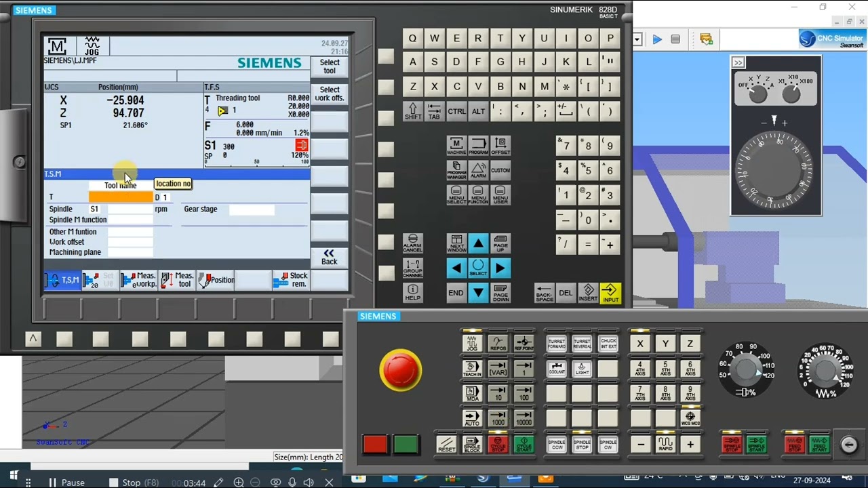Click the MENU SELECT key
This screenshot has width=868, height=488.
(456, 195)
